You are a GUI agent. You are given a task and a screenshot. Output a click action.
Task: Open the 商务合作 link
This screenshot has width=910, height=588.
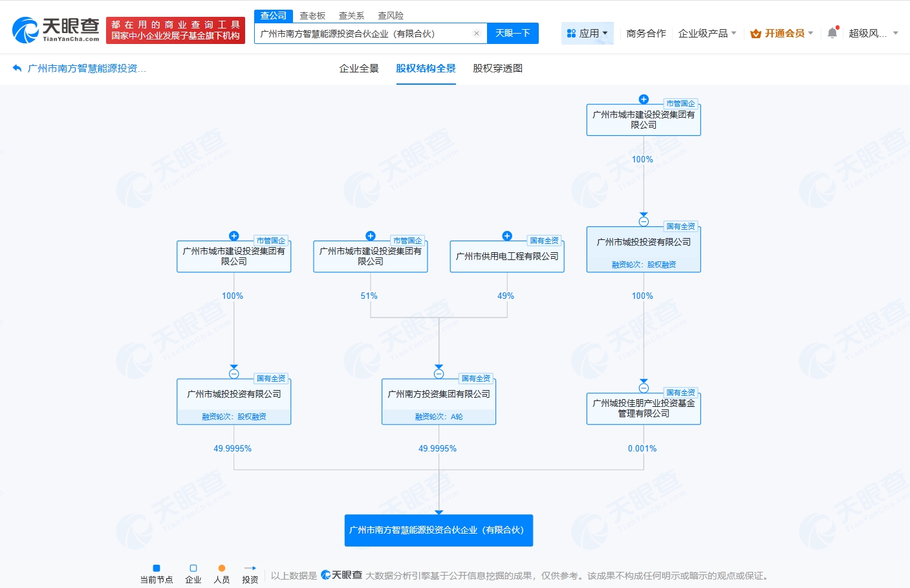coord(645,33)
